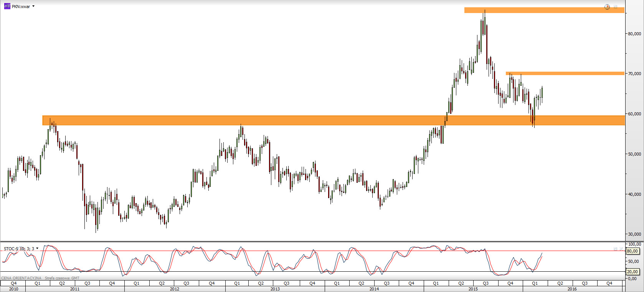Viewport: 644px width, 292px height.
Task: Click the 2010 year label on time axis
Action: 13,289
